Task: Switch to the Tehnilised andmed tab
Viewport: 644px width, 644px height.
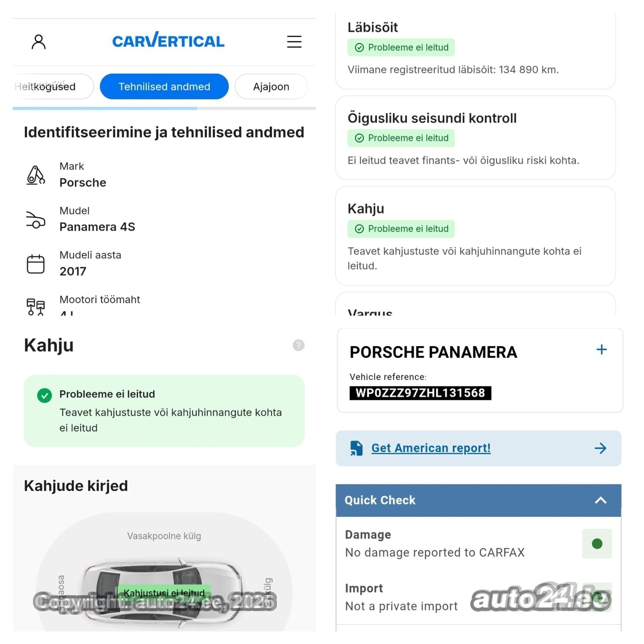Action: click(x=164, y=86)
